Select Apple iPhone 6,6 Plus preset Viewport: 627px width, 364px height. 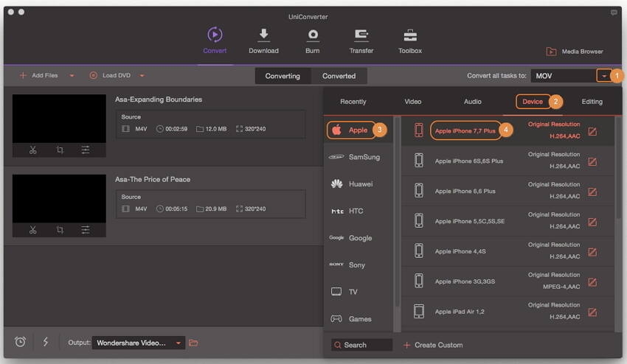(508, 191)
